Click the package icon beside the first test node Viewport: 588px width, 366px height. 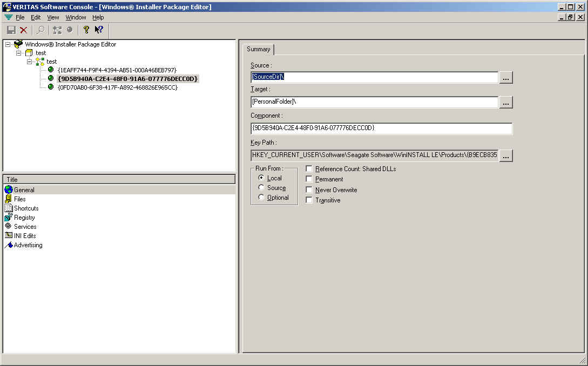(x=29, y=53)
